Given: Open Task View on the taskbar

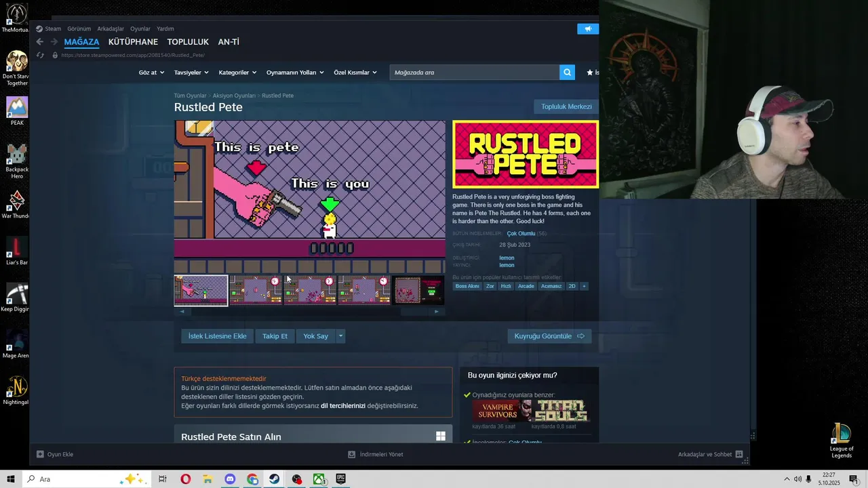Looking at the screenshot, I should point(163,479).
